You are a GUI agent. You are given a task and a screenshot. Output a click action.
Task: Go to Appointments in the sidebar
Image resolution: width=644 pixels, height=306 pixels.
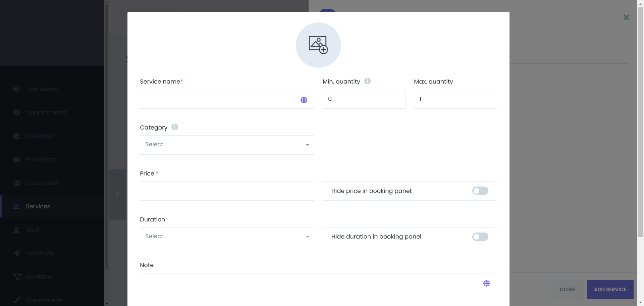coord(47,112)
